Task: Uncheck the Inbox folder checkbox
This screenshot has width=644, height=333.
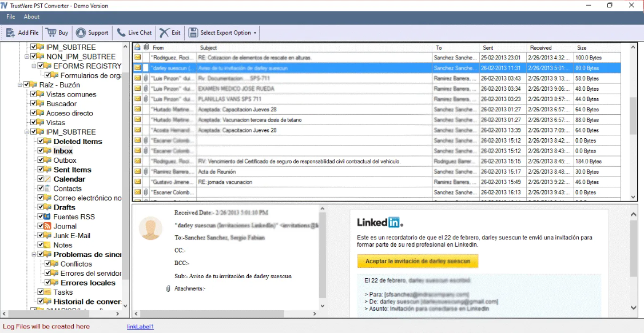Action: point(41,150)
